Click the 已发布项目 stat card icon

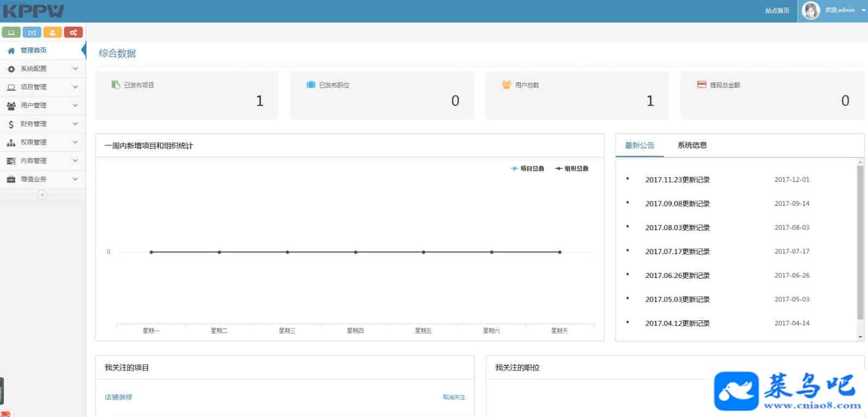116,85
